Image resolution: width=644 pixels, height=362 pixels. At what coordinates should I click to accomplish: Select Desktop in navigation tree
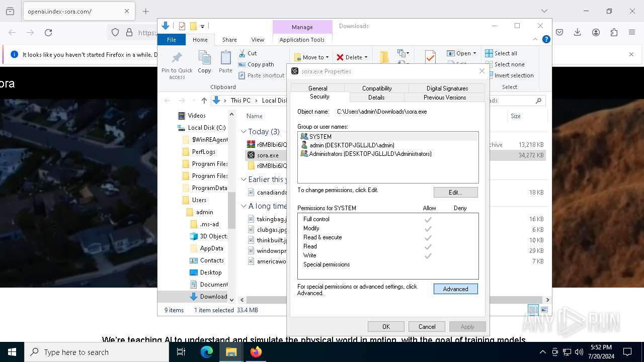pos(210,273)
